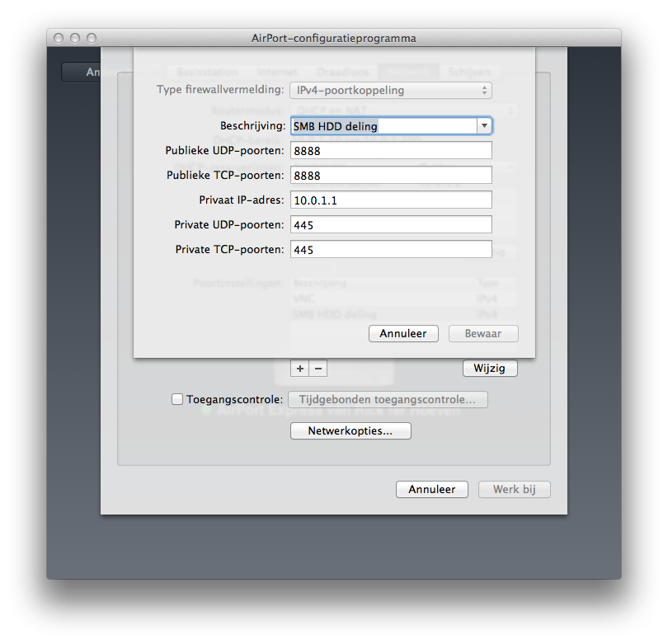The width and height of the screenshot is (668, 644).
Task: Click the Werk bij button
Action: [x=515, y=489]
